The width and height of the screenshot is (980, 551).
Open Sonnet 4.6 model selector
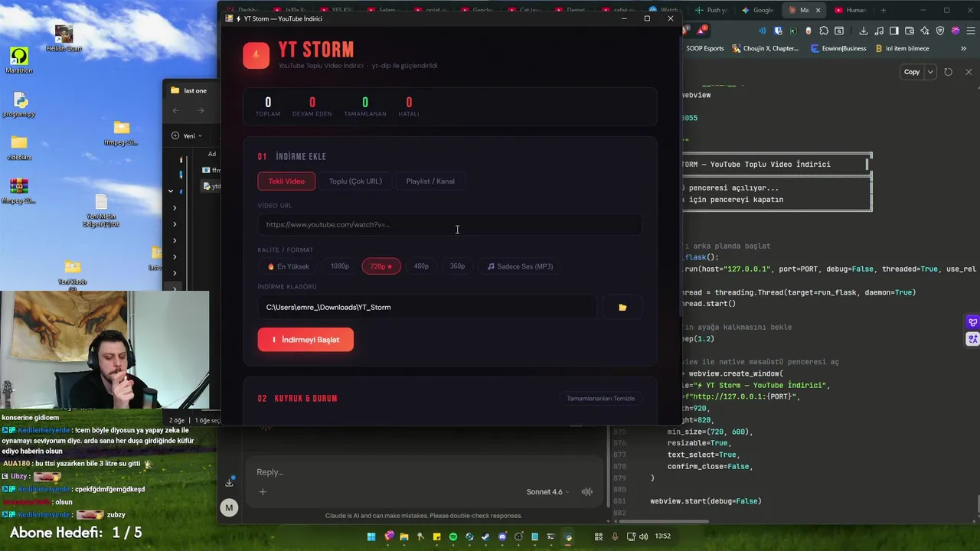click(x=547, y=492)
